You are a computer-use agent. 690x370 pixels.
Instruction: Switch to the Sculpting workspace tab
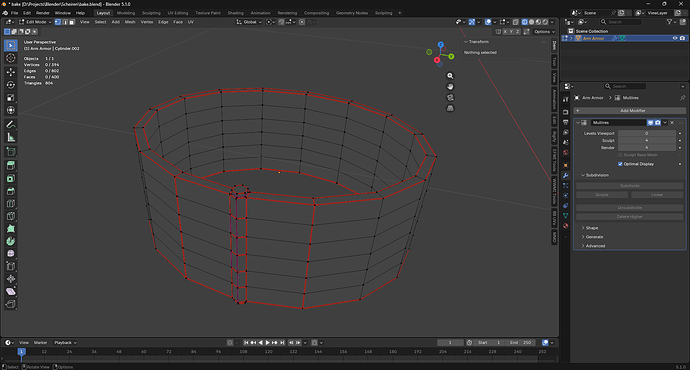(x=151, y=13)
